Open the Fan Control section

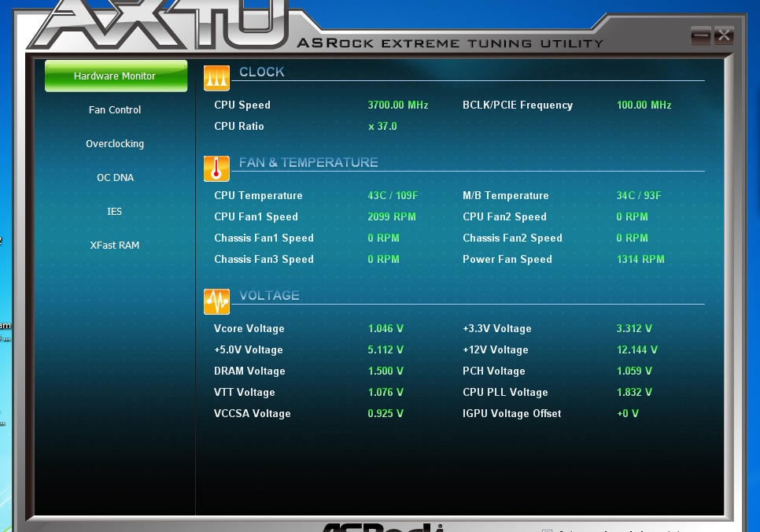[x=115, y=110]
